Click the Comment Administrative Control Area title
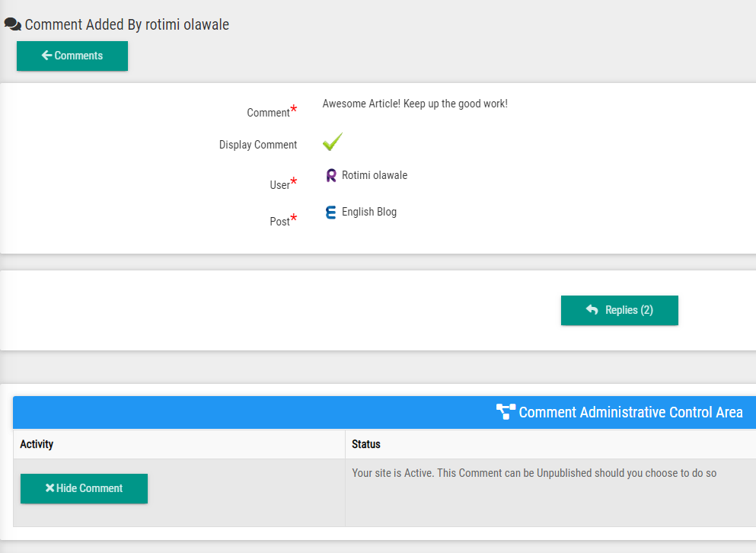This screenshot has height=553, width=756. point(630,412)
